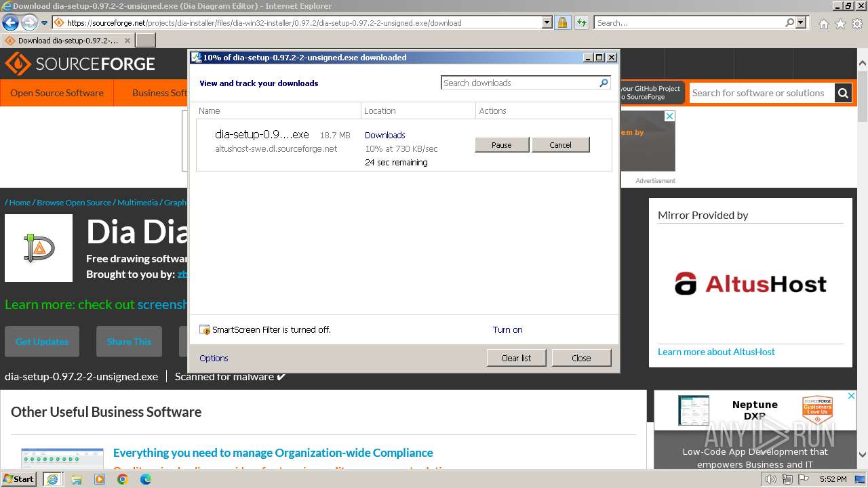Viewport: 868px width, 488px height.
Task: Click the Get Updates button
Action: 42,342
